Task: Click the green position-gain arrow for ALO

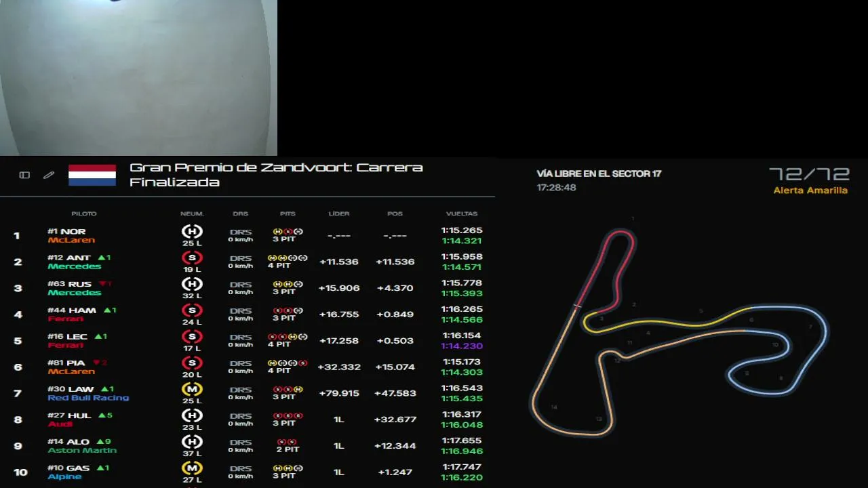Action: click(100, 441)
